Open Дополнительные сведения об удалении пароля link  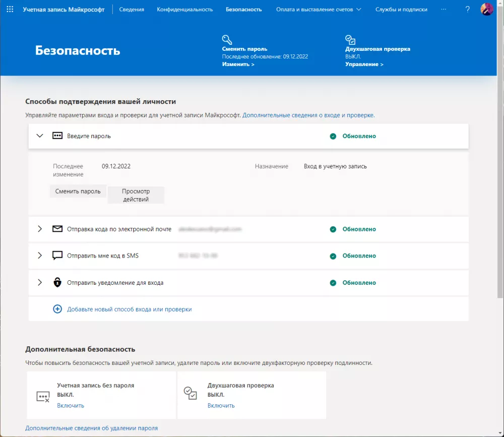[91, 428]
